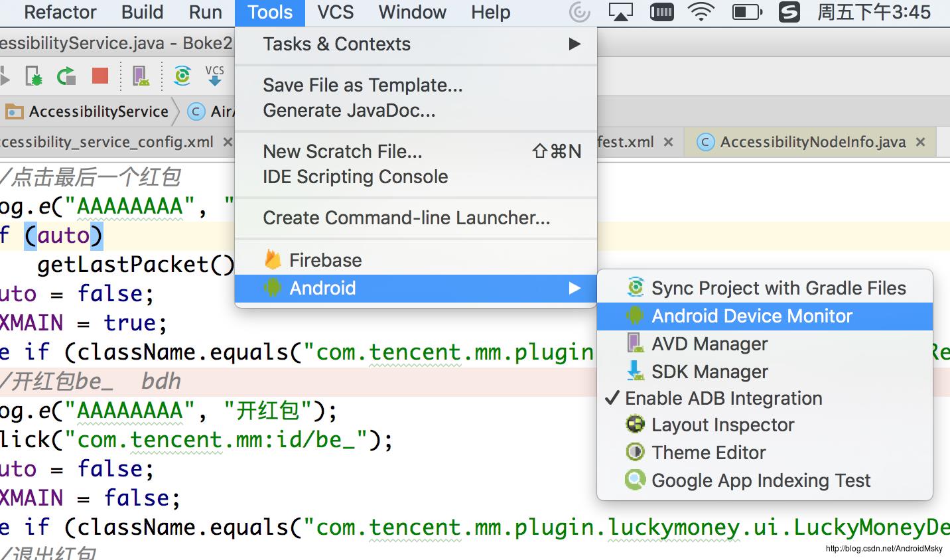The height and width of the screenshot is (560, 950).
Task: Open Layout Inspector
Action: (765, 425)
